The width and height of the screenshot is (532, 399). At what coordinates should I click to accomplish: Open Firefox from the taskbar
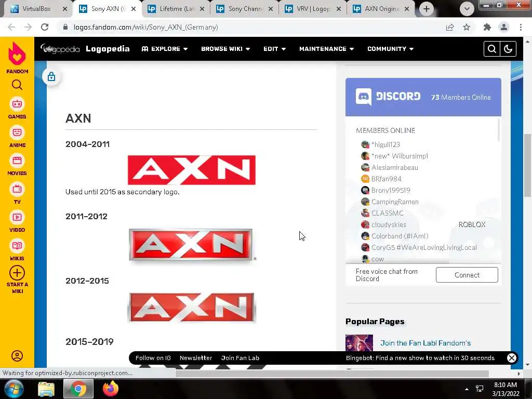[x=111, y=389]
